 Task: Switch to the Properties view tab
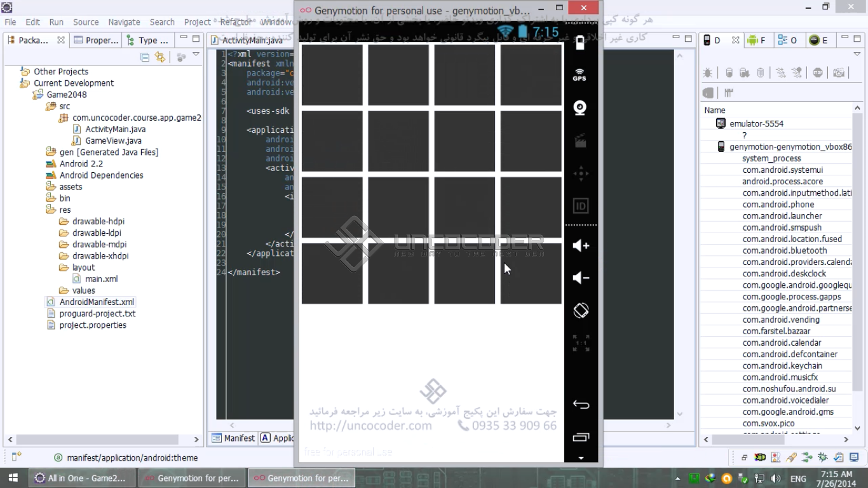click(x=96, y=40)
